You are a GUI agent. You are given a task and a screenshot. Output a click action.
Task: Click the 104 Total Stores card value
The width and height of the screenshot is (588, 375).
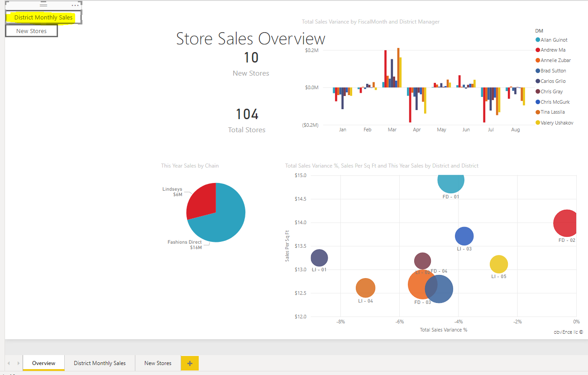(247, 114)
